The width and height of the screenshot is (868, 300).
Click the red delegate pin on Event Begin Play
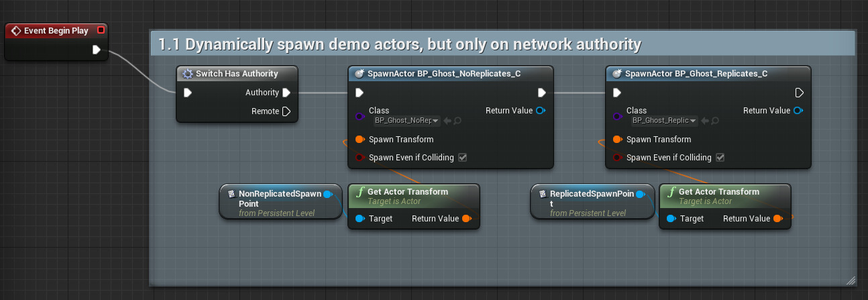coord(101,30)
